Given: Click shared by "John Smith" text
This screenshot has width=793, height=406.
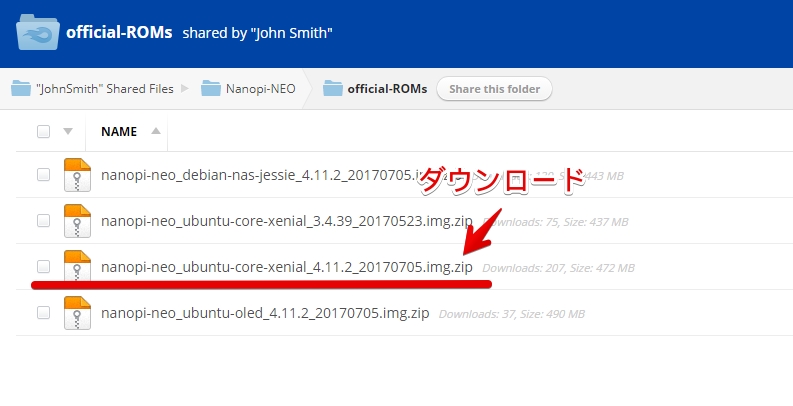Looking at the screenshot, I should [x=257, y=33].
